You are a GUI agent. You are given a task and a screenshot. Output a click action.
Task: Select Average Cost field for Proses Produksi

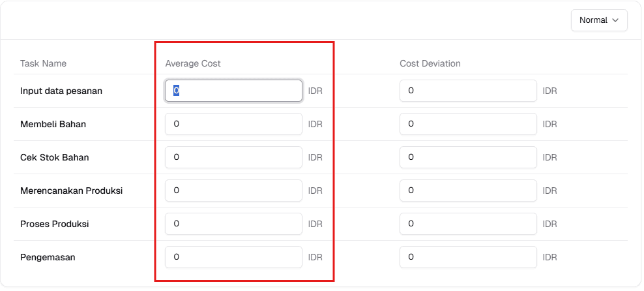pyautogui.click(x=233, y=224)
